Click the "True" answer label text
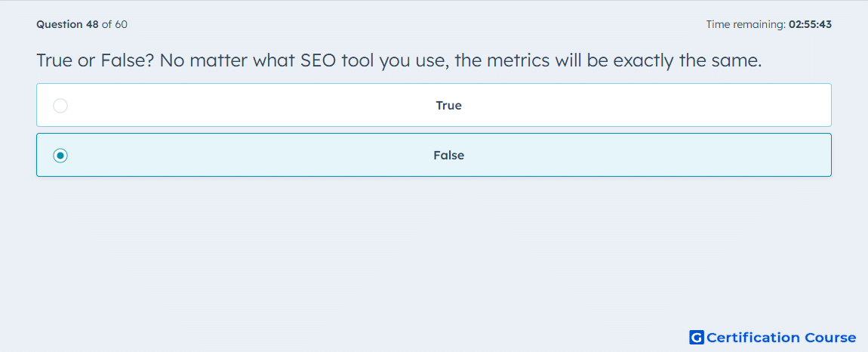This screenshot has height=352, width=868. (x=448, y=105)
